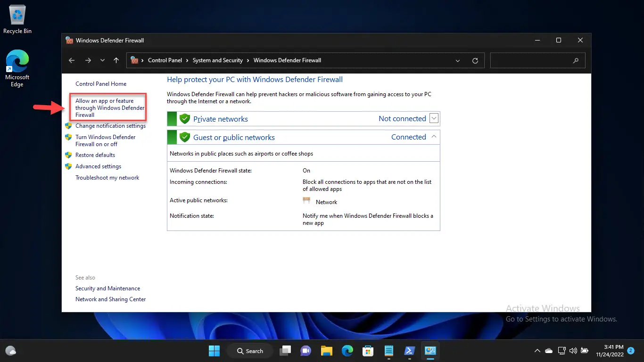Open Turn Windows Defender Firewall on or off
This screenshot has height=362, width=644.
click(x=106, y=140)
